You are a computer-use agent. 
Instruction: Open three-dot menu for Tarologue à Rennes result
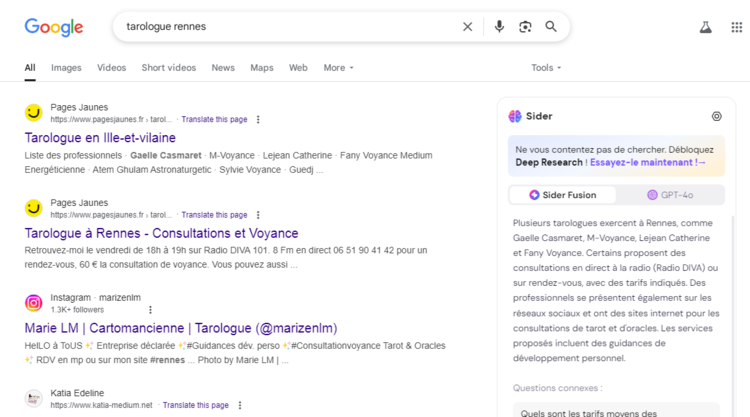[x=258, y=215]
